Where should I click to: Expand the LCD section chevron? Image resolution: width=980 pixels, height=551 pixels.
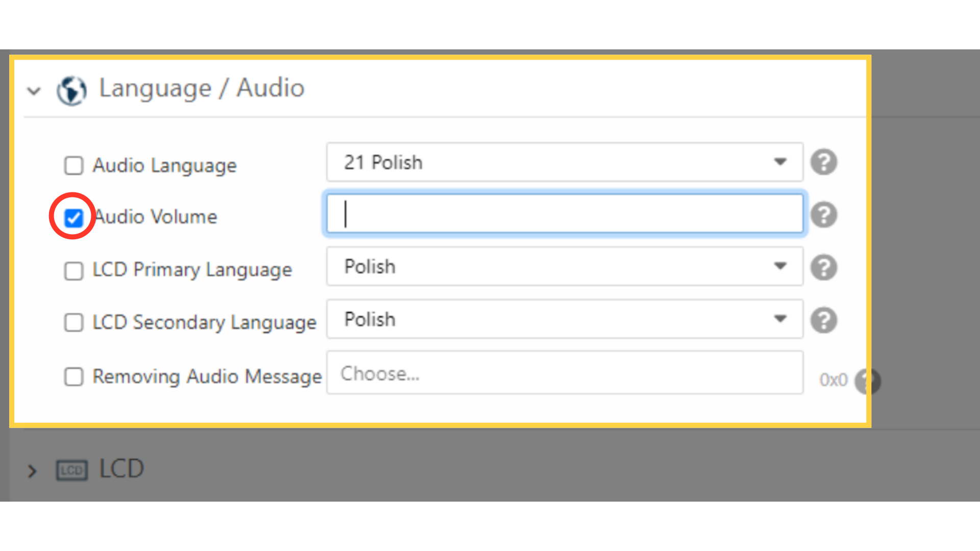32,470
